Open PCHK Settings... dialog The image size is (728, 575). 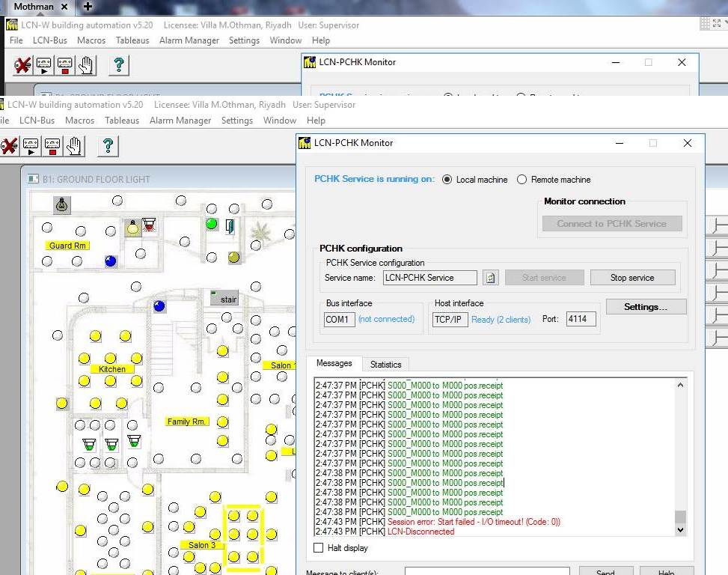[x=645, y=307]
